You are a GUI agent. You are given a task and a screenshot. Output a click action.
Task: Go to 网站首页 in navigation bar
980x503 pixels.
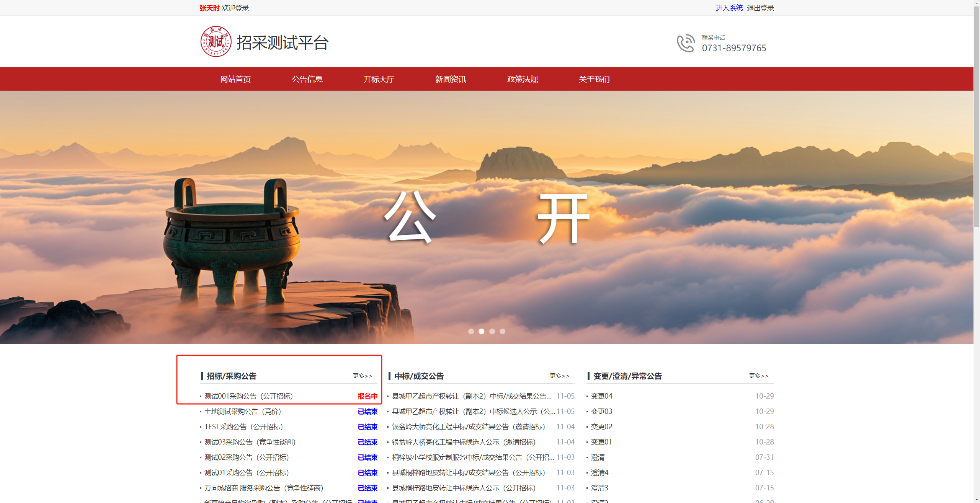(235, 79)
